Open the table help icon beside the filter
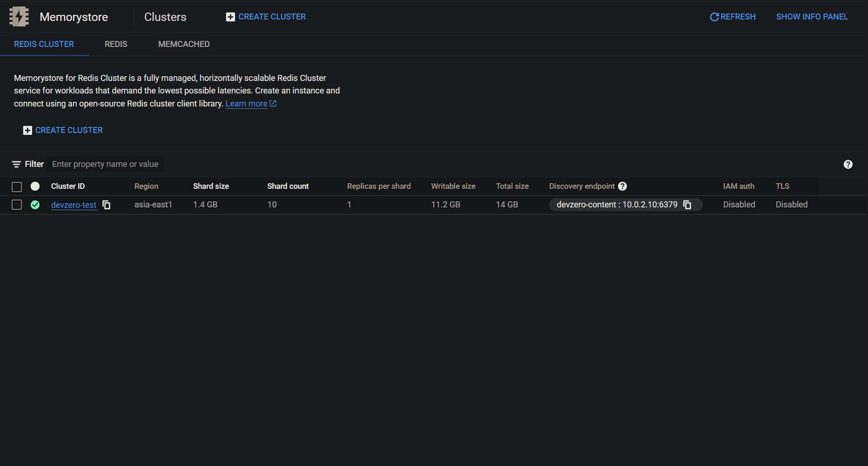 [x=848, y=164]
